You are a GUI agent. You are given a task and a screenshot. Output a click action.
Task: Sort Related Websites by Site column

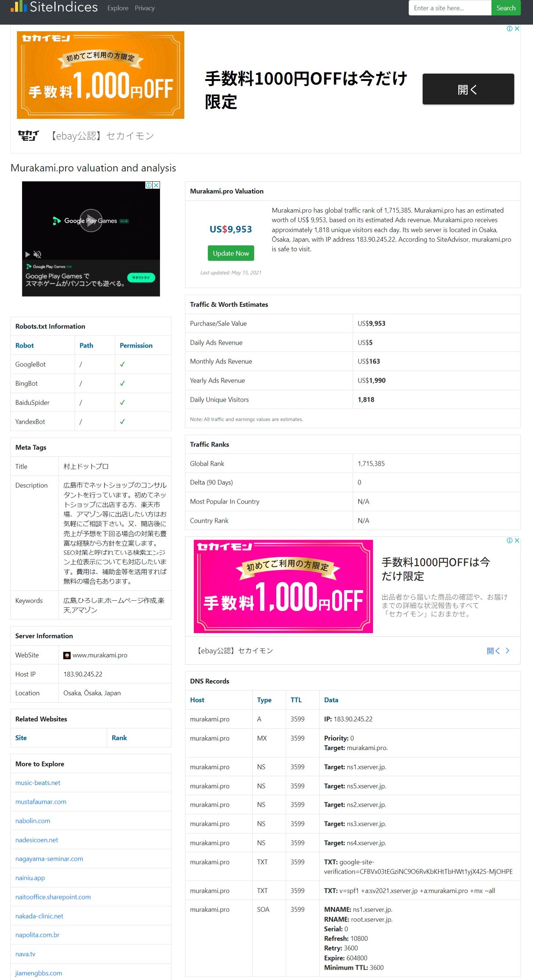[21, 738]
